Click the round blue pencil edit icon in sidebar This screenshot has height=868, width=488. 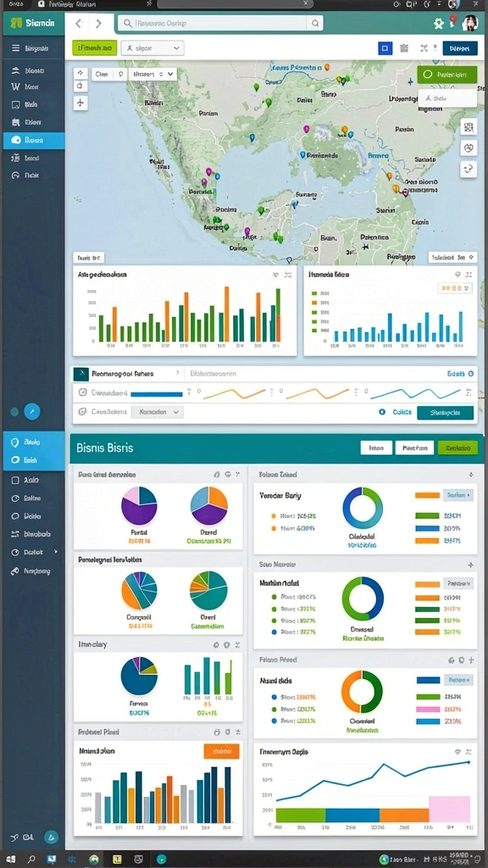tap(32, 411)
